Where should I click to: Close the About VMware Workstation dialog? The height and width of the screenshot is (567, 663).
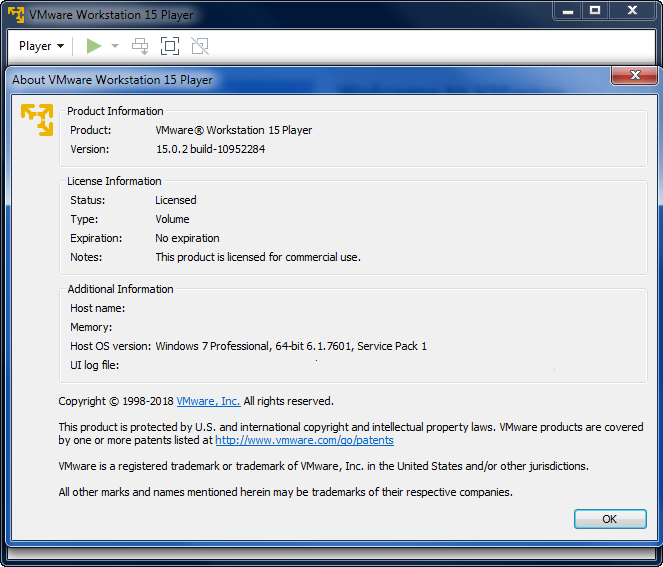coord(635,75)
